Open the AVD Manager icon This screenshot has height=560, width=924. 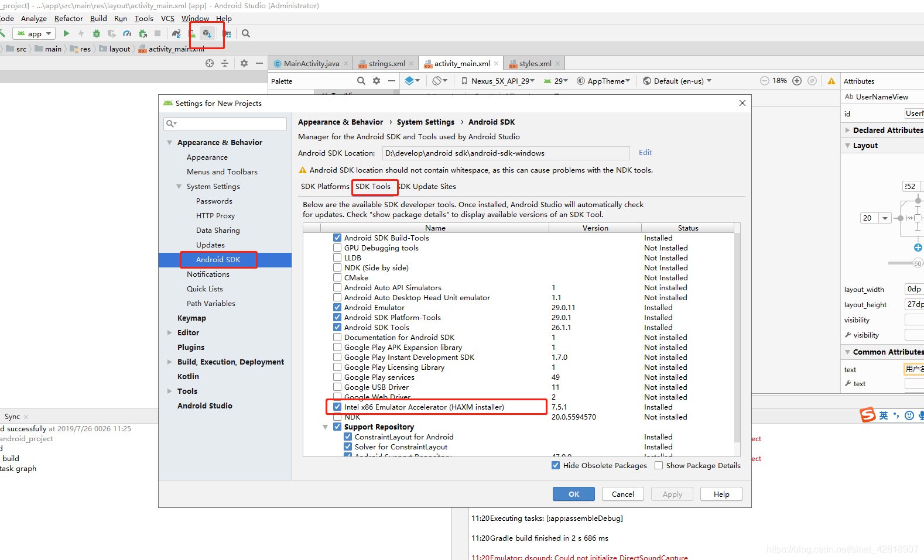coord(192,33)
